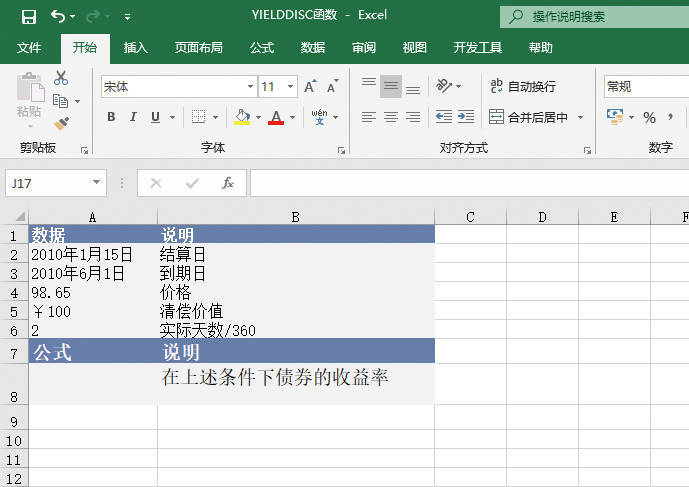The width and height of the screenshot is (689, 487).
Task: Expand the font size dropdown
Action: [291, 87]
